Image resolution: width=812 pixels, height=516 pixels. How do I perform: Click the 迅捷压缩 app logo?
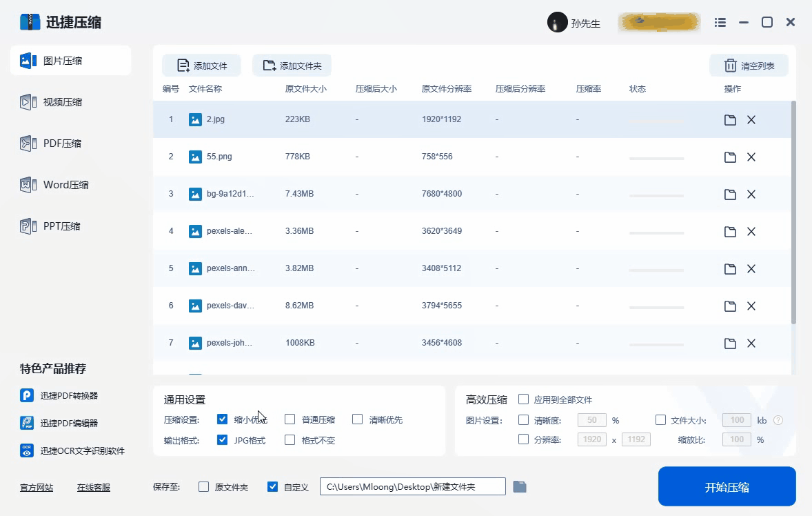click(x=30, y=22)
